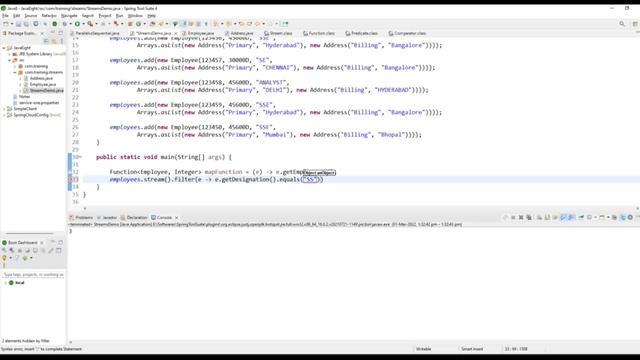The image size is (640, 360).
Task: Minimize the Package Explorer panel
Action: coord(53,33)
